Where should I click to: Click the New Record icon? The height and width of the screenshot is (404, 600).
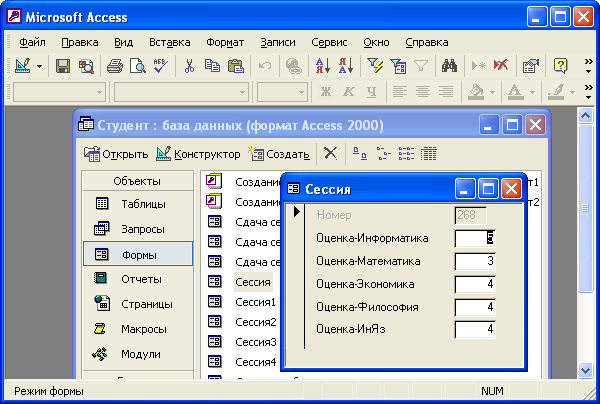point(478,66)
